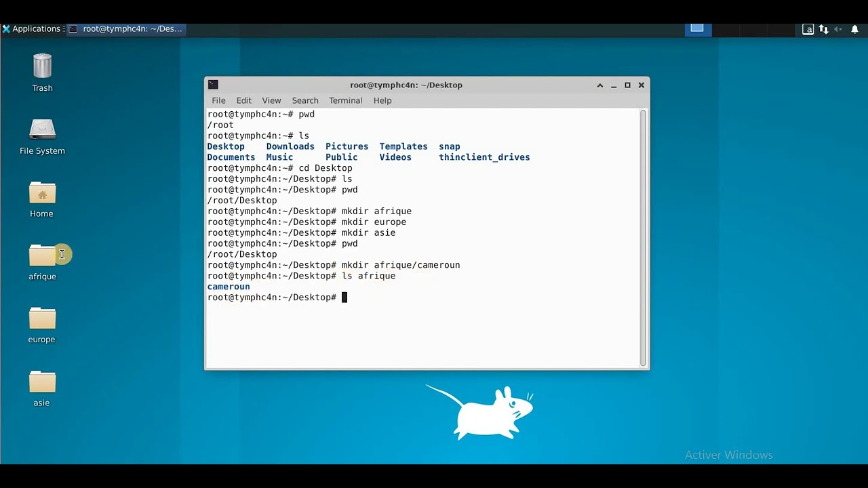
Task: Click the muted volume icon in the tray
Action: coord(838,29)
